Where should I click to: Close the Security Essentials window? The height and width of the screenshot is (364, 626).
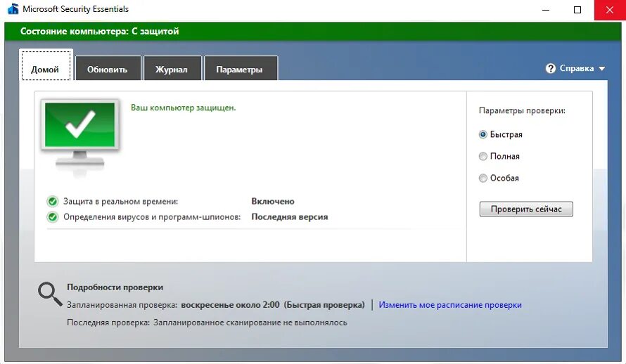click(x=610, y=10)
